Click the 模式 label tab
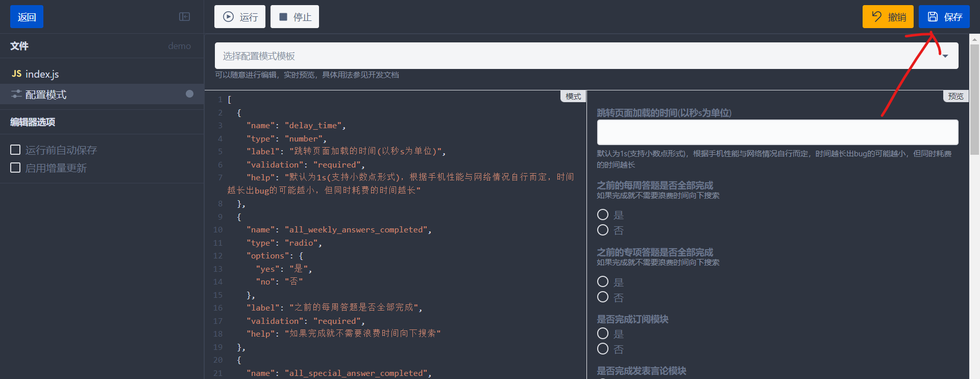This screenshot has height=379, width=980. pos(573,96)
